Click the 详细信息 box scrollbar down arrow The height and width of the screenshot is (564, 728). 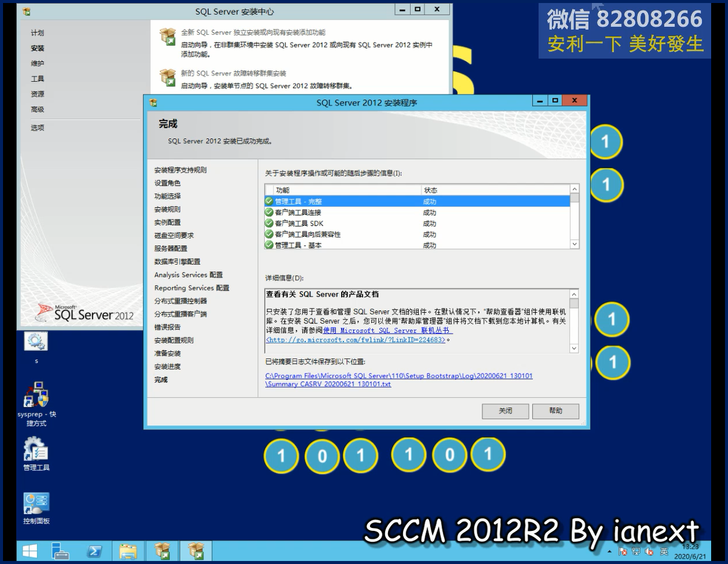pos(574,349)
